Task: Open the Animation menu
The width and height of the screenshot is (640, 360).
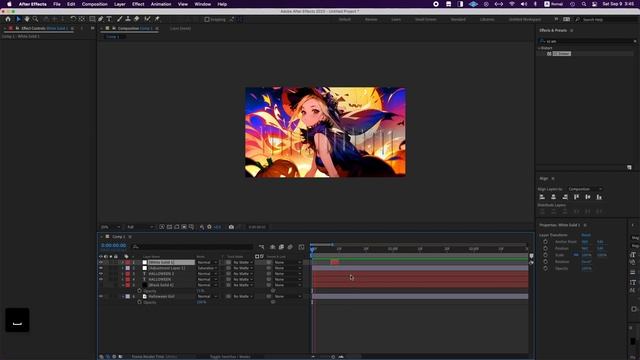Action: pyautogui.click(x=161, y=4)
